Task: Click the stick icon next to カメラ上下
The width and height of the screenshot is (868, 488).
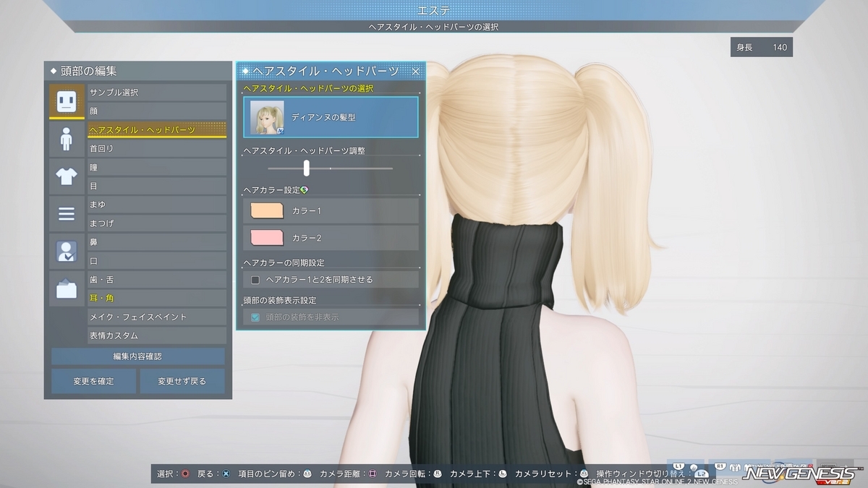Action: [503, 474]
